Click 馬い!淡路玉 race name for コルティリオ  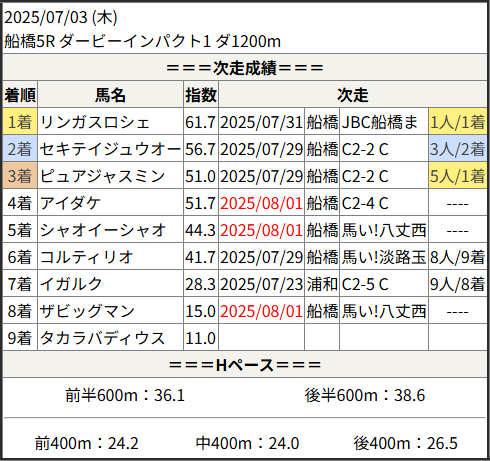(x=384, y=257)
